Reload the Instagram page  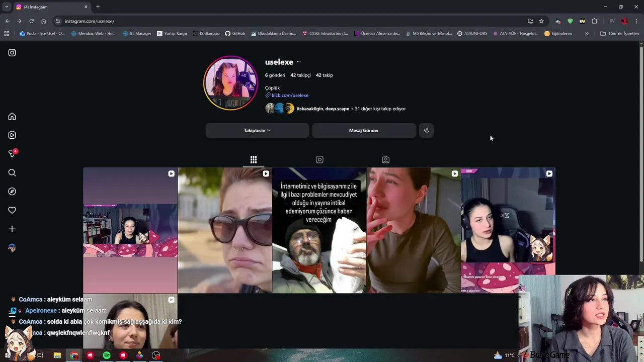31,21
